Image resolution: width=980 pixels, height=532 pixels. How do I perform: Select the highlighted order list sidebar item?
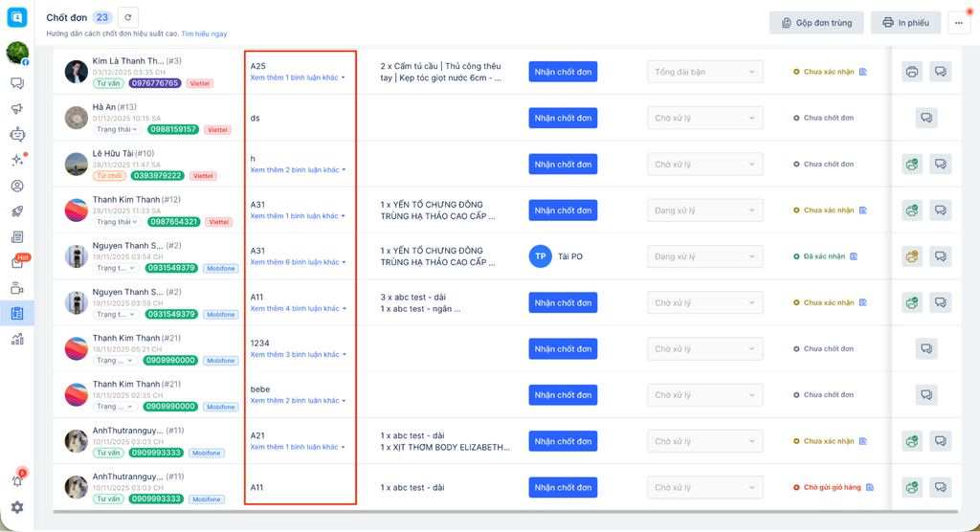(x=17, y=313)
